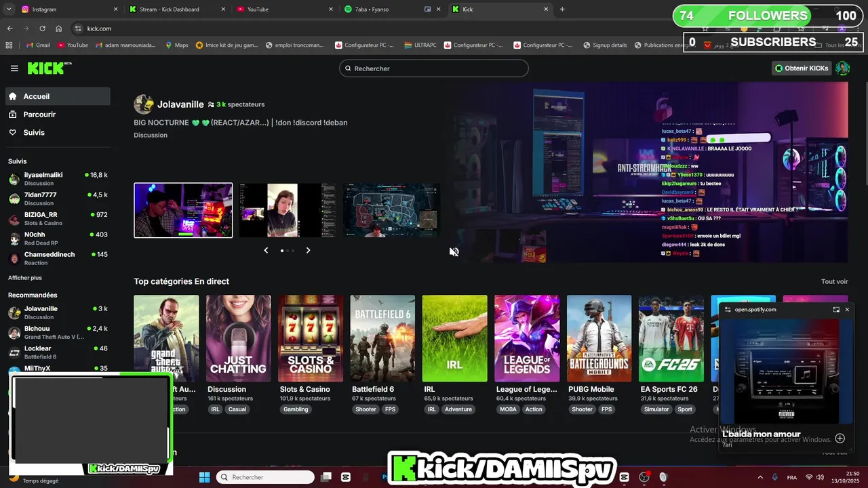Click the browser home button
The width and height of the screenshot is (868, 488).
[x=59, y=28]
